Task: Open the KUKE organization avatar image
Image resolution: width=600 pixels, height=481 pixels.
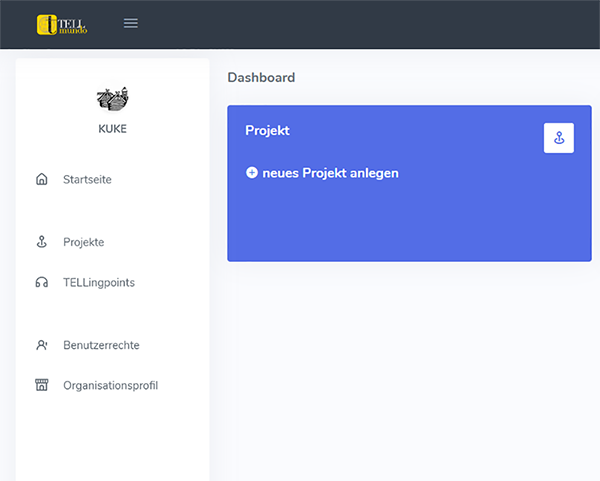Action: [112, 98]
